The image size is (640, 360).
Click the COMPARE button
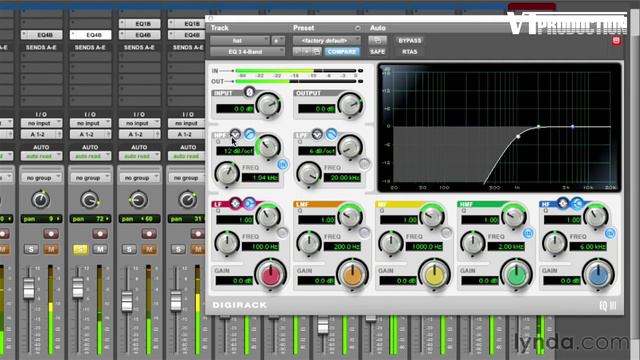(342, 52)
